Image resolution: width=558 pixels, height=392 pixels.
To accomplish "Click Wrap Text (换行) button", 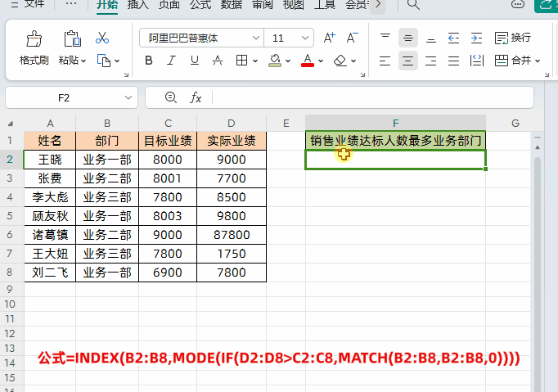I will tap(513, 38).
